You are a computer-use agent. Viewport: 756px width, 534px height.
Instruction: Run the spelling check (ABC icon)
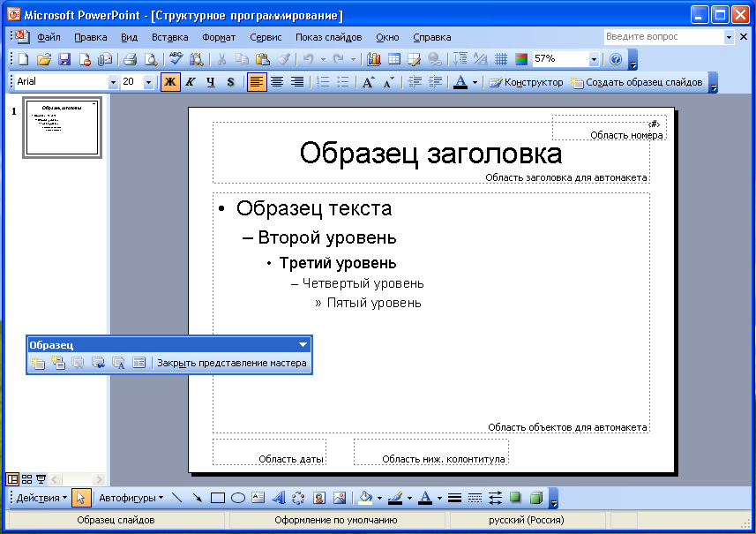pos(176,59)
